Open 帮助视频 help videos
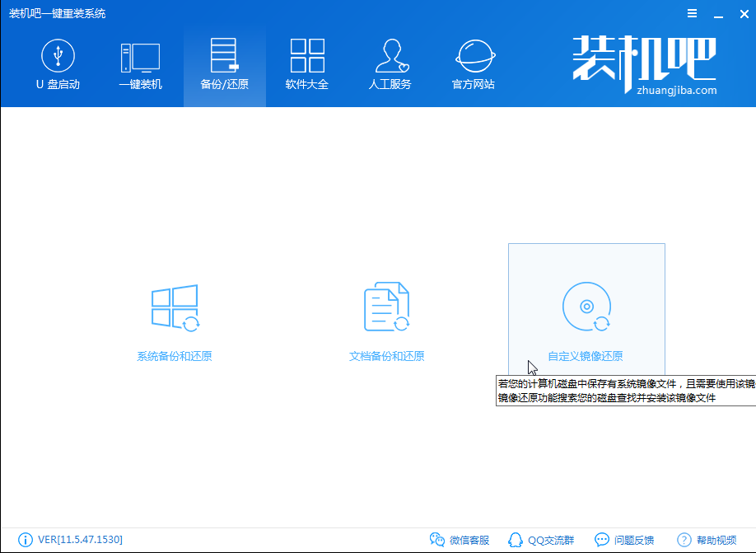 coord(707,540)
